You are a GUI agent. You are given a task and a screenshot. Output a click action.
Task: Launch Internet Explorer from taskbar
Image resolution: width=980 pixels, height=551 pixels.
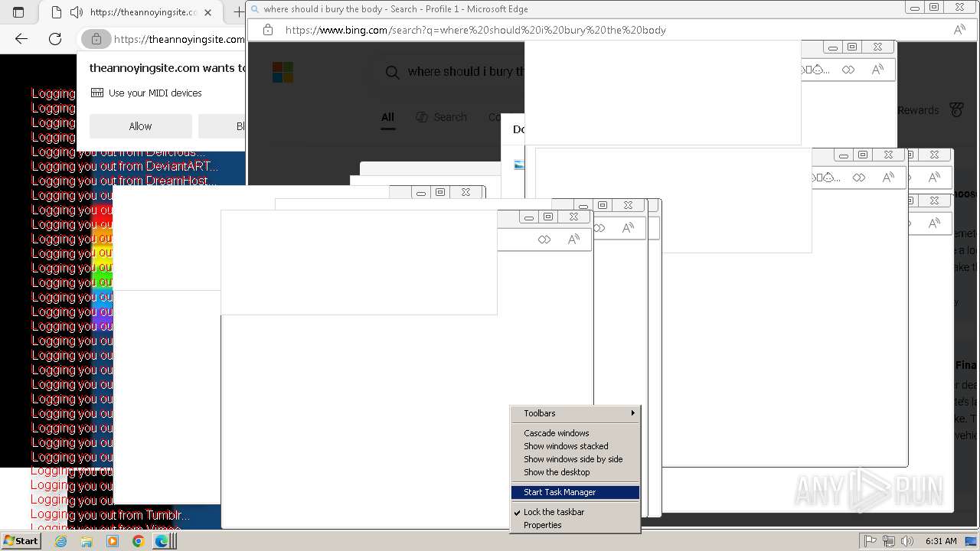point(60,541)
